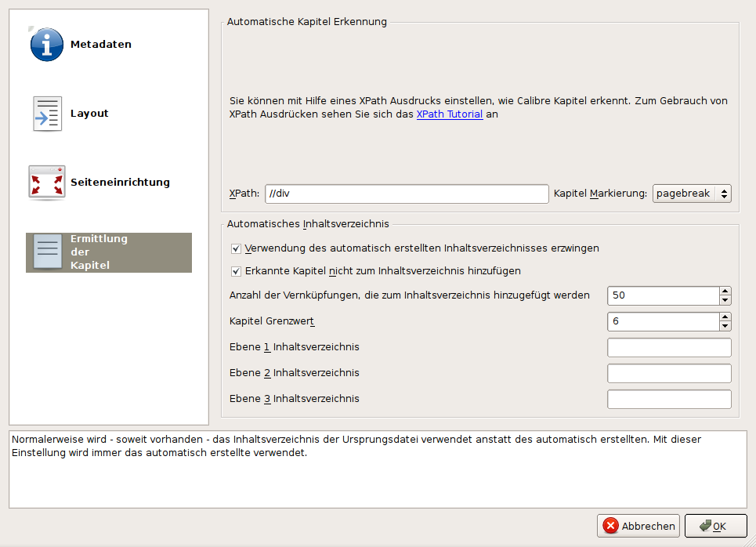Viewport: 756px width, 547px height.
Task: Open the Kapitel Markierung pagebreak dropdown
Action: tap(691, 194)
